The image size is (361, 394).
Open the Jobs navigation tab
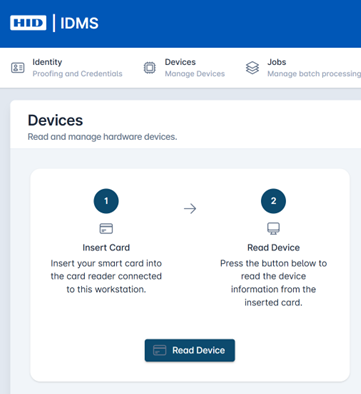pyautogui.click(x=303, y=68)
